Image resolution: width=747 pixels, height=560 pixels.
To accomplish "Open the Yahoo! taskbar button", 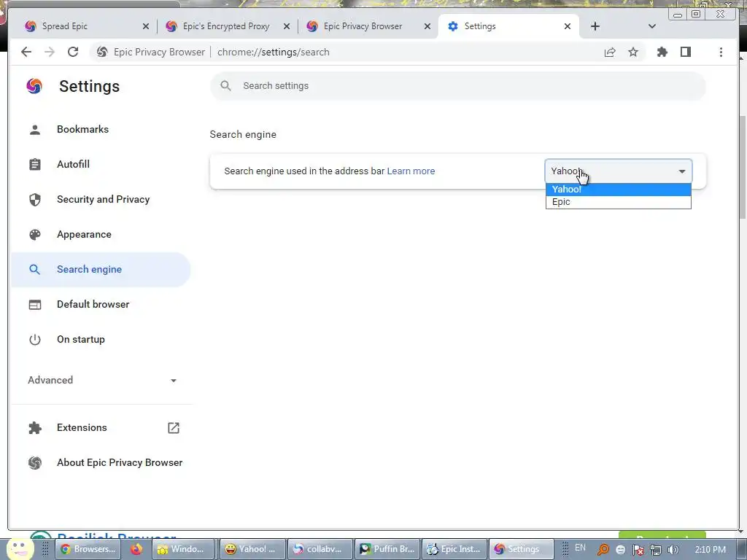I will pyautogui.click(x=252, y=549).
